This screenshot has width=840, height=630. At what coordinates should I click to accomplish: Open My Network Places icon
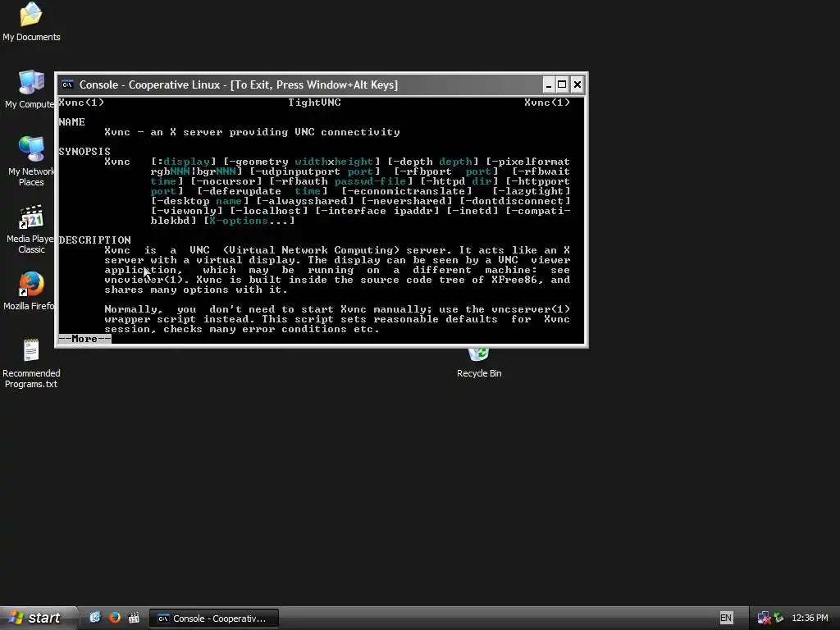point(31,161)
